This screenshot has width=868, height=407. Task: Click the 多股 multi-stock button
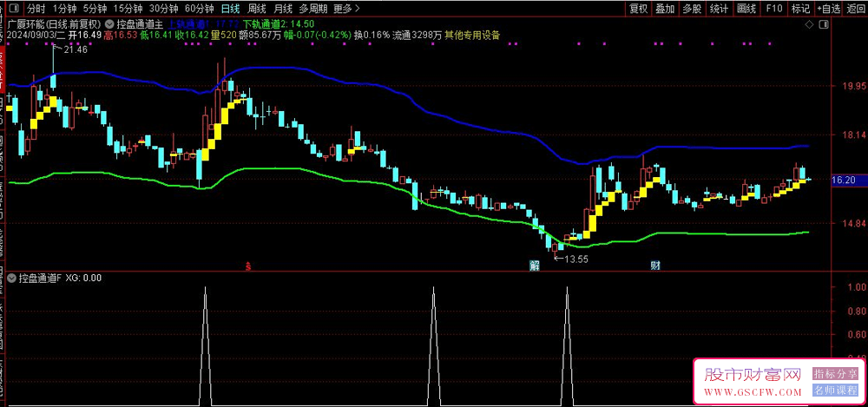(x=692, y=9)
